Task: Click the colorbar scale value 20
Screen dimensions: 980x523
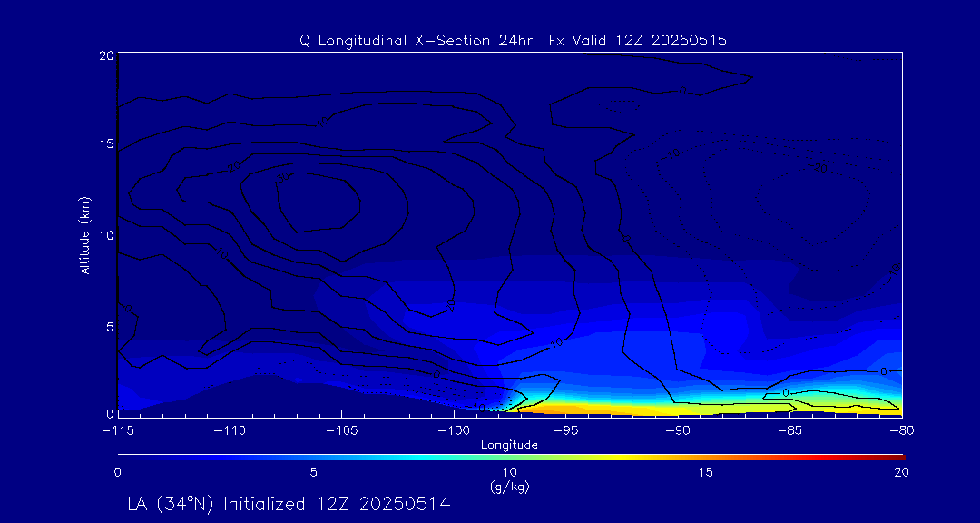Action: (901, 474)
